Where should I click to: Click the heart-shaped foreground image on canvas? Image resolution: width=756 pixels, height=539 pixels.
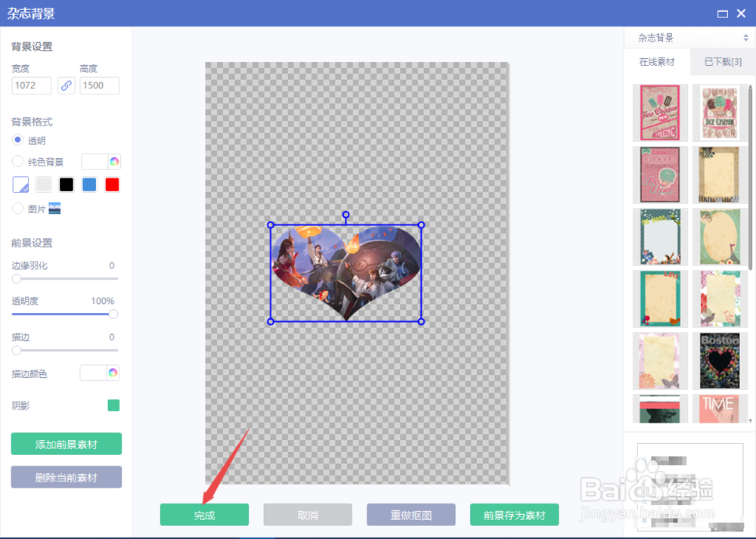[345, 273]
